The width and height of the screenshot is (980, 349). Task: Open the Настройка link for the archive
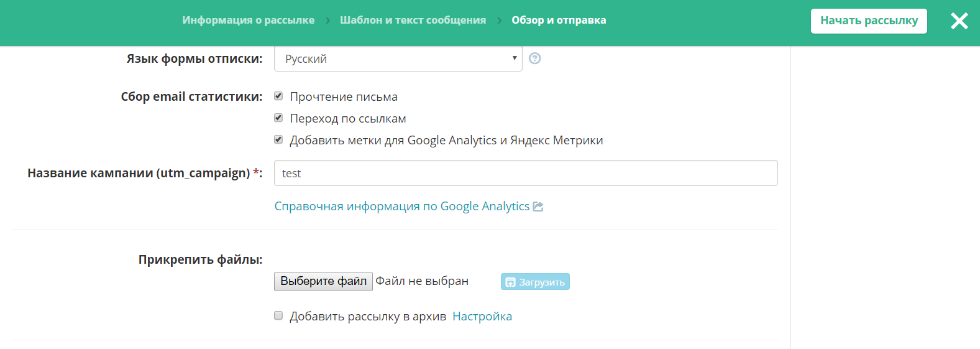click(482, 317)
